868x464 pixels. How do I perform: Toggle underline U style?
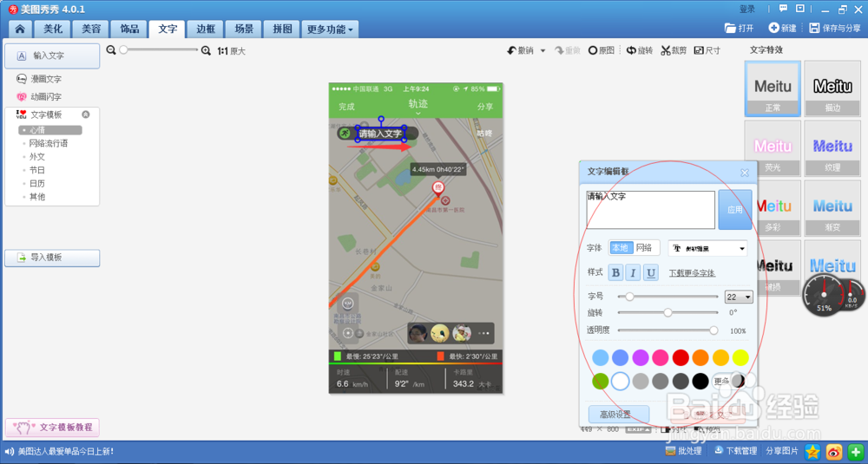[x=651, y=272]
